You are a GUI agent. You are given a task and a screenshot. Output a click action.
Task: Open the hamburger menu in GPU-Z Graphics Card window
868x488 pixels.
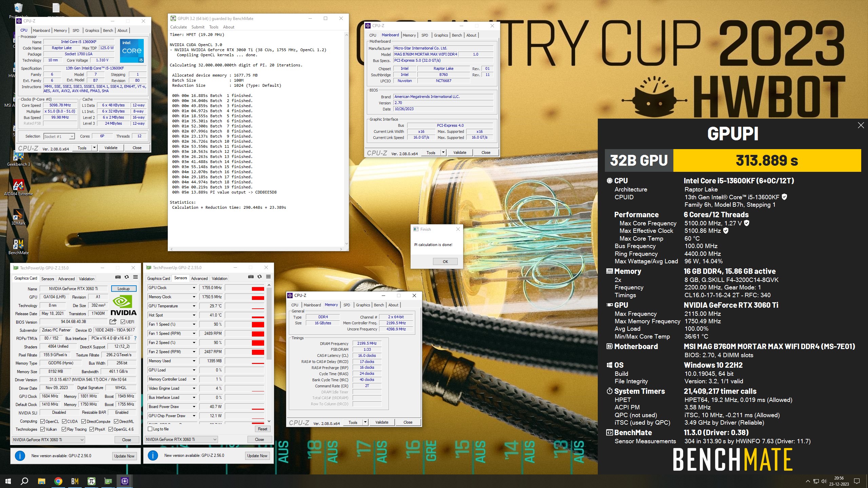click(135, 277)
